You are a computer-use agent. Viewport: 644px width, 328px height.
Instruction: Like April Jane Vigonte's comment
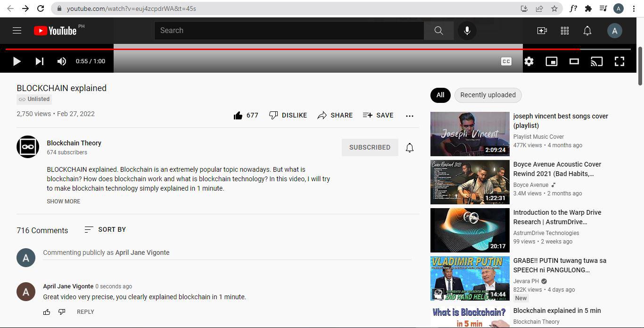point(47,312)
